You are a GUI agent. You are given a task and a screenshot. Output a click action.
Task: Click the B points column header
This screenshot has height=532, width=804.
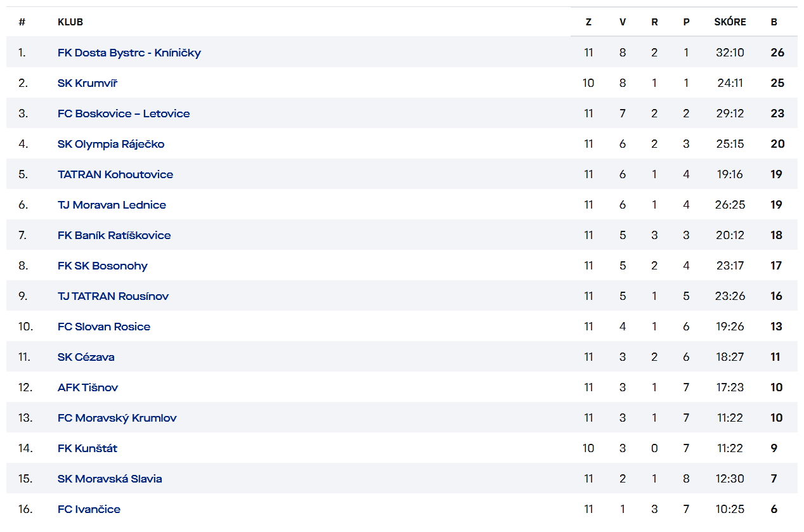(774, 22)
